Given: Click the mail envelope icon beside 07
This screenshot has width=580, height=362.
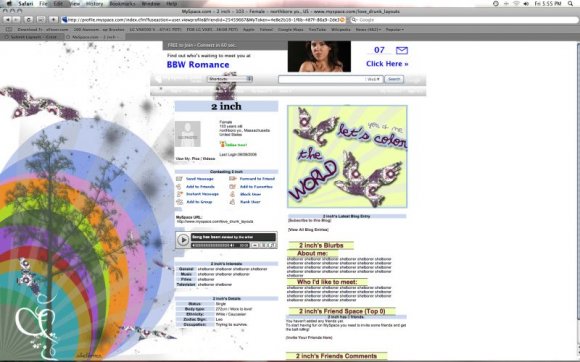Looking at the screenshot, I should coord(402,50).
